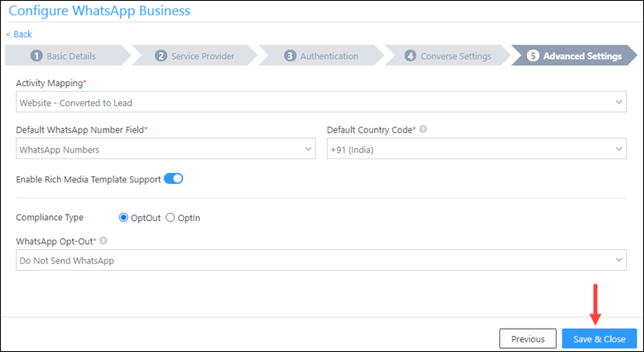The height and width of the screenshot is (352, 644).
Task: Click the Back link
Action: [x=19, y=34]
